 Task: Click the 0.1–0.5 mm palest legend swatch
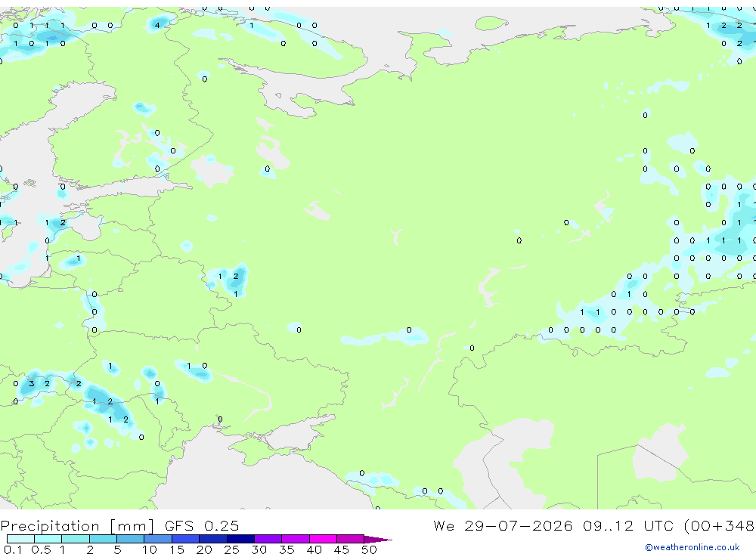point(20,539)
